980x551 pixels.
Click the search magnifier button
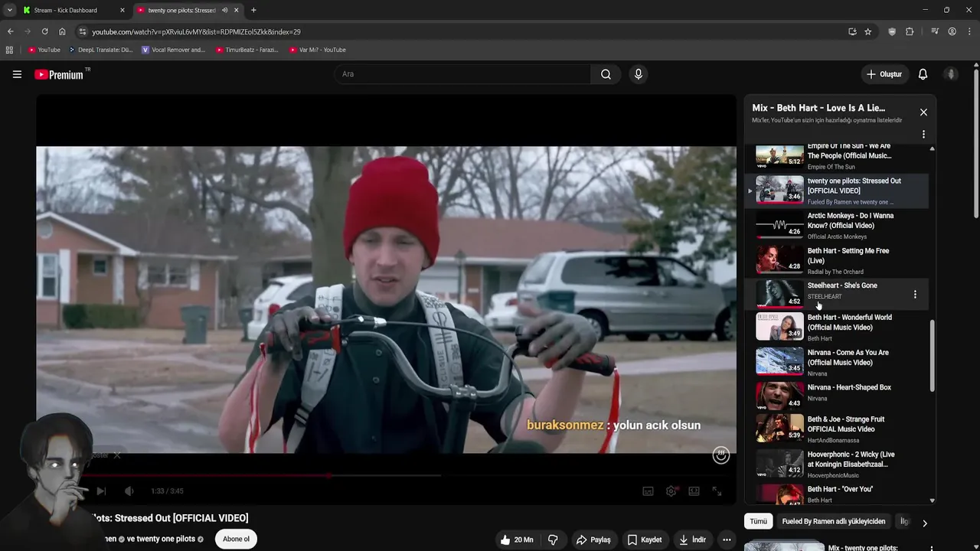(606, 74)
